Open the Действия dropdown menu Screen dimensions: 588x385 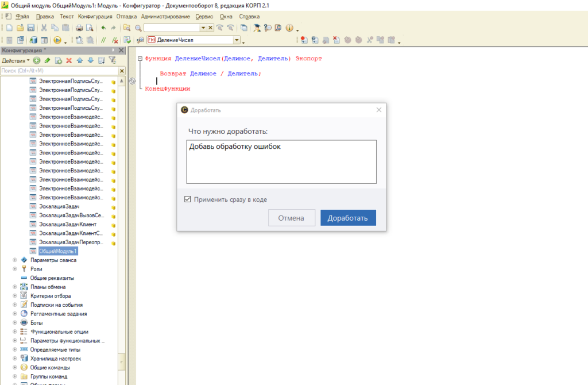click(x=16, y=60)
